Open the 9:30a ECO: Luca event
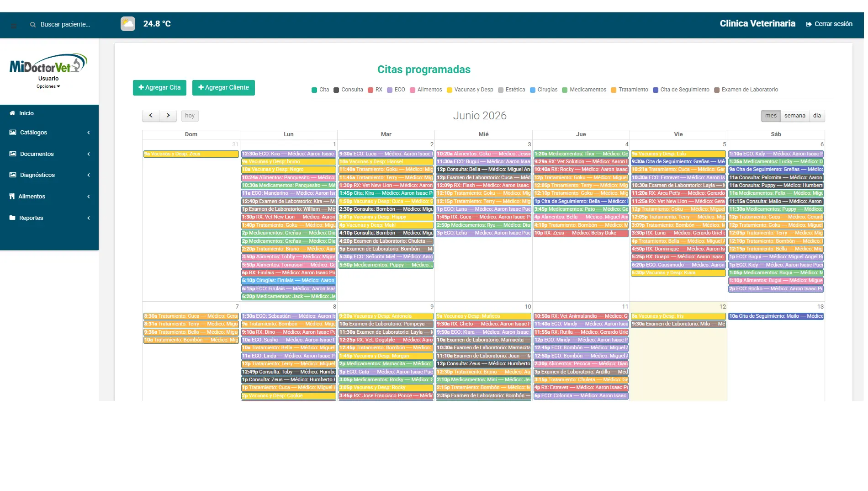Screen dimensions: 868x491 coord(386,154)
